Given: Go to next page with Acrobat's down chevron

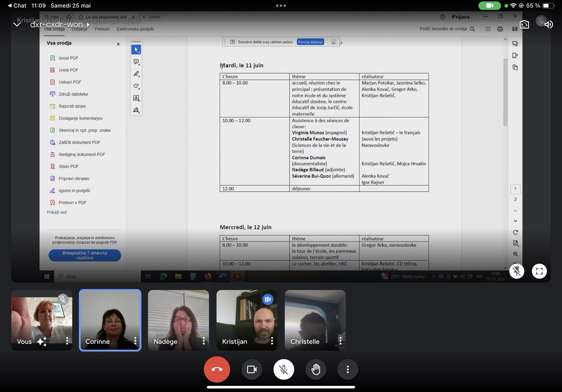Looking at the screenshot, I should click(516, 221).
